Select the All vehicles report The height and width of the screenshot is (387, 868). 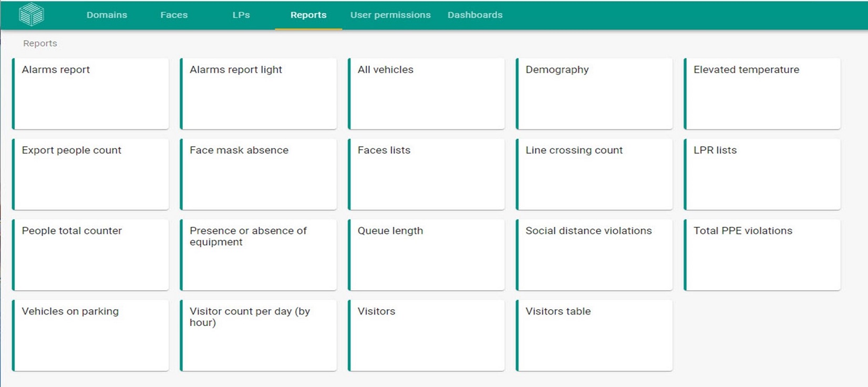tap(427, 94)
